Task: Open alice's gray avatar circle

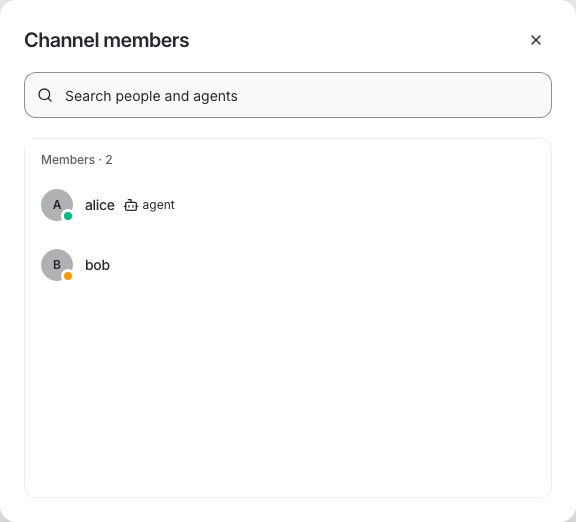Action: (x=57, y=205)
